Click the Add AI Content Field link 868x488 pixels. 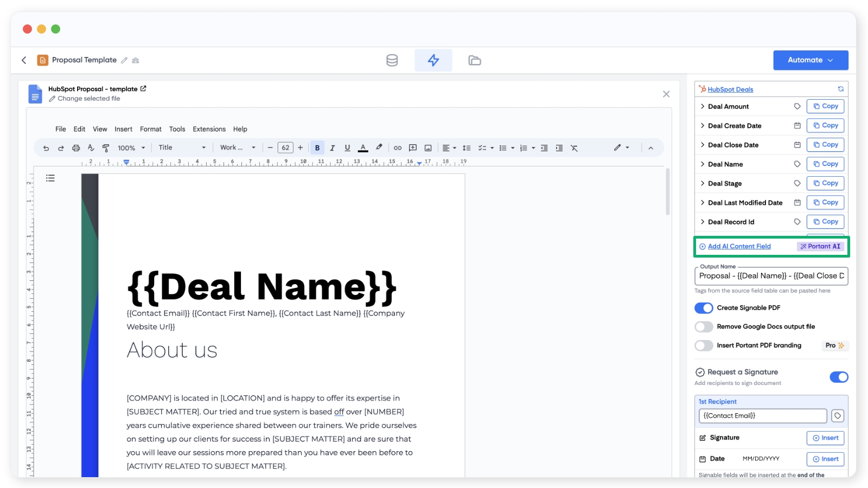[x=739, y=246]
